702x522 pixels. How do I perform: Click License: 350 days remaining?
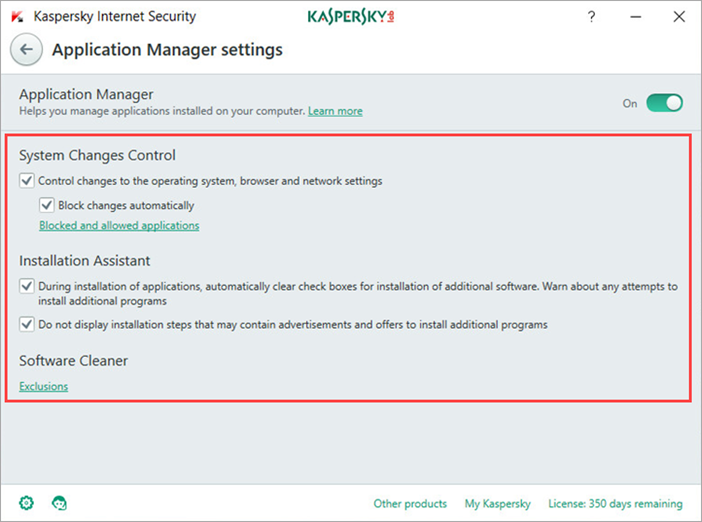(x=616, y=504)
